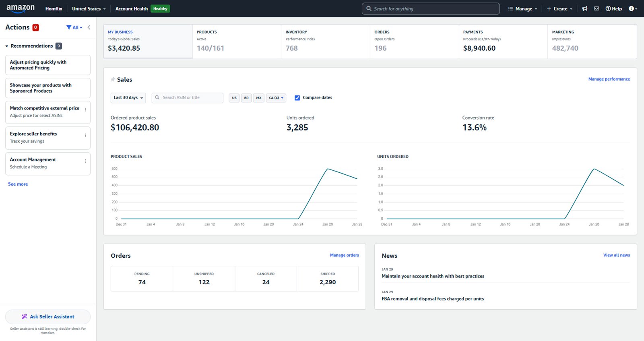Collapse the Actions panel with the chevron
The width and height of the screenshot is (644, 341).
tap(89, 27)
